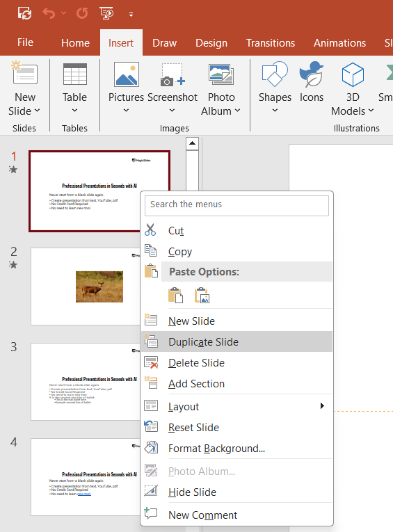Choose New Slide in context menu

tap(237, 321)
